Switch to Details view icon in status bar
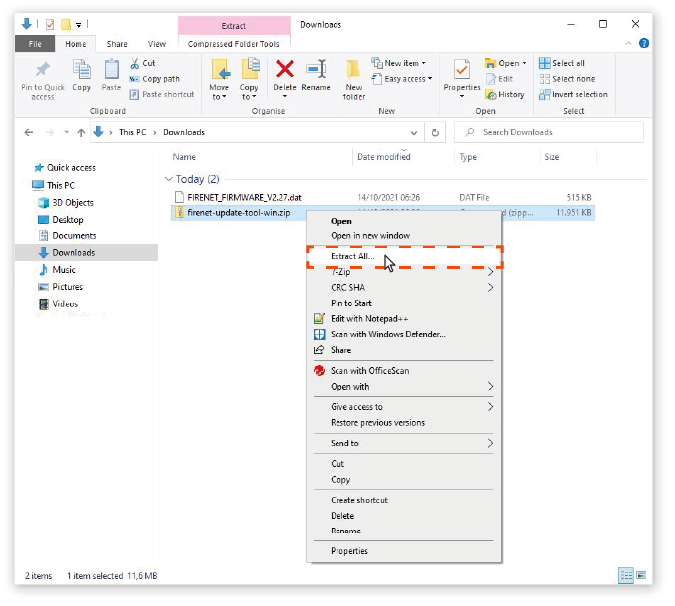This screenshot has height=606, width=675. [626, 575]
